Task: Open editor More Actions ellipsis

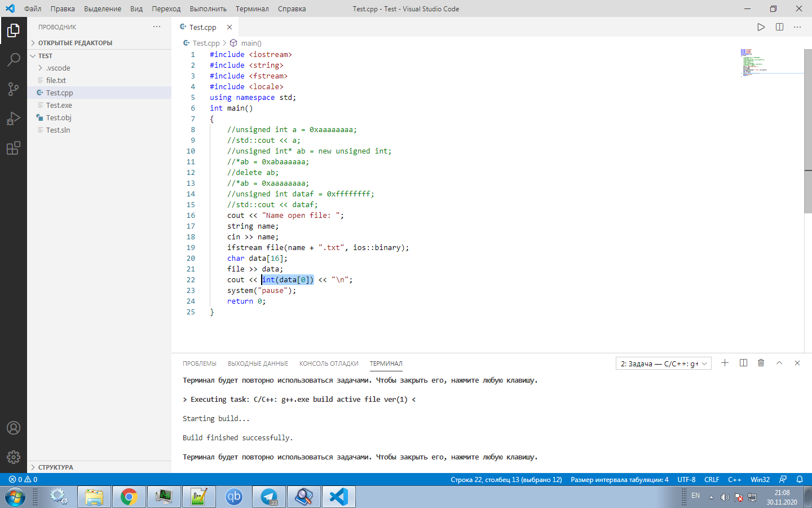Action: 797,27
